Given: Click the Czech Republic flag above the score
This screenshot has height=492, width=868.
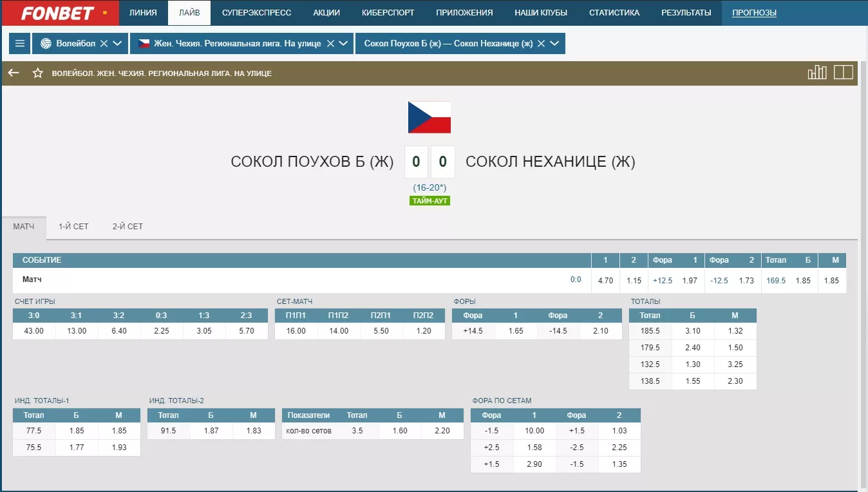Looking at the screenshot, I should point(428,117).
